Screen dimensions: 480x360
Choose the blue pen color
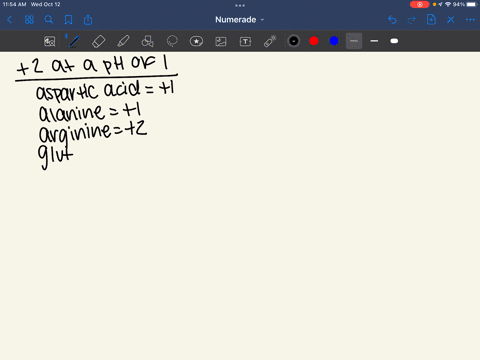[x=334, y=41]
